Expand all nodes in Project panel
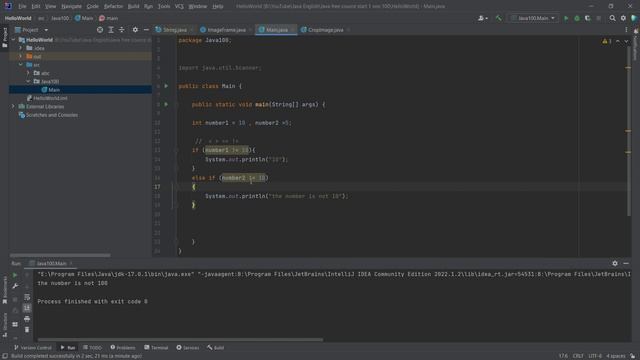 pyautogui.click(x=111, y=30)
